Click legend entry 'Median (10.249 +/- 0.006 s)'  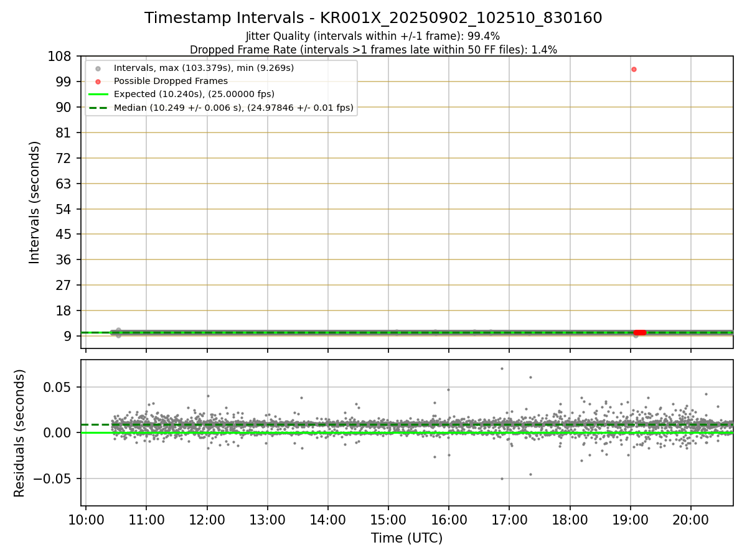pos(234,108)
